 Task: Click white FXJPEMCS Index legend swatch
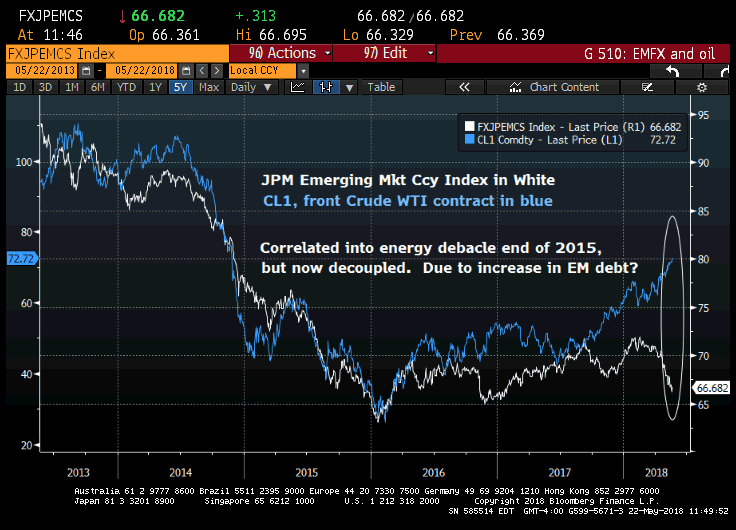[469, 126]
